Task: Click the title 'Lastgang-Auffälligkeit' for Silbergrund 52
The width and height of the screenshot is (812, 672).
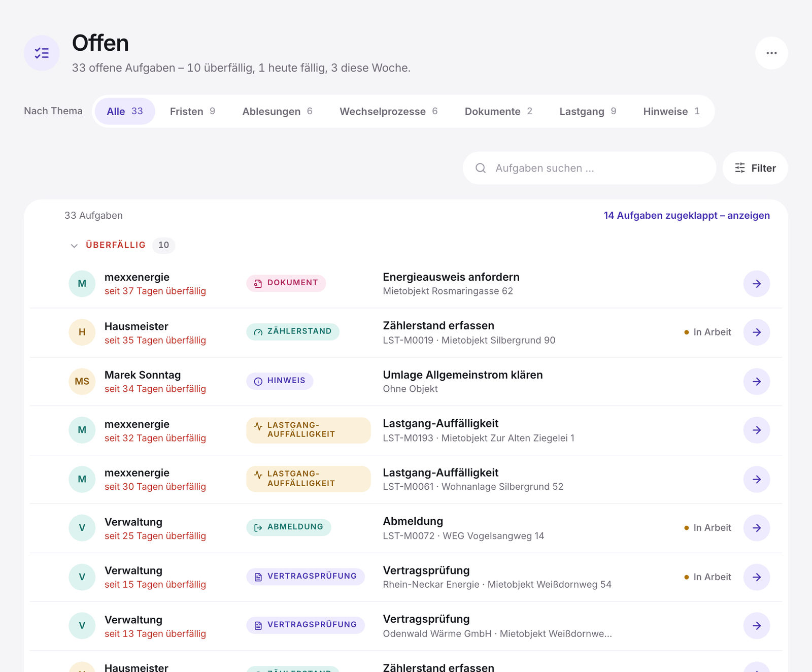Action: (x=441, y=473)
